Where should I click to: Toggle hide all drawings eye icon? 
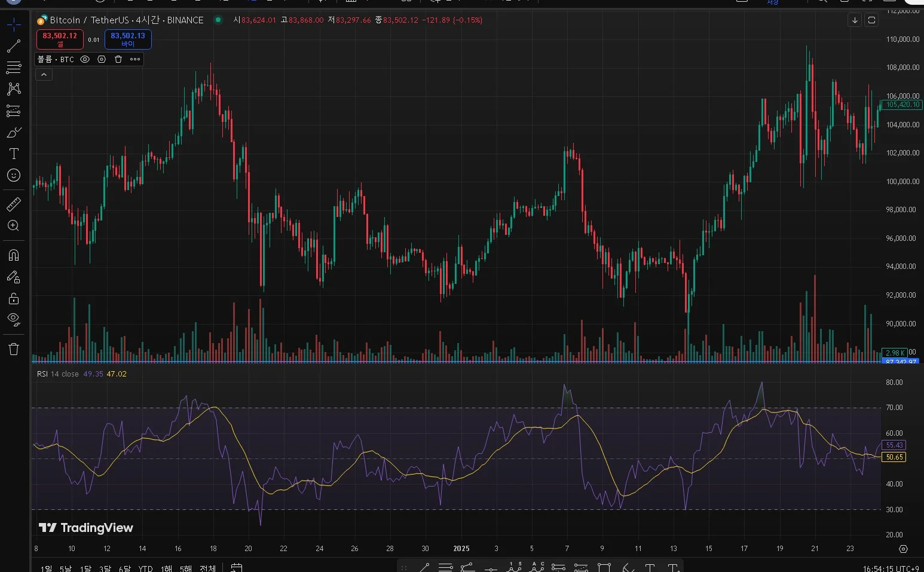[14, 319]
